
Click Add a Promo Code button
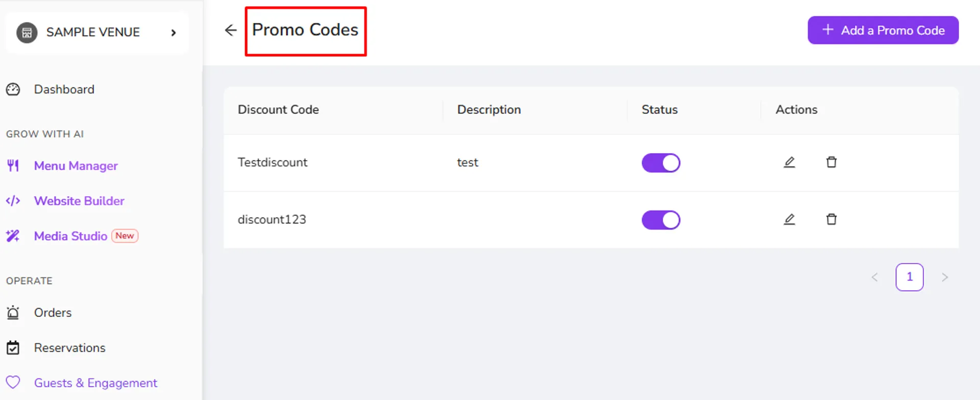883,30
